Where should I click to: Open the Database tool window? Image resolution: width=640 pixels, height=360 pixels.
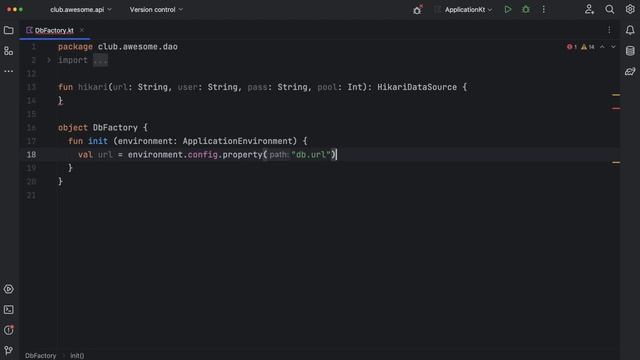coord(630,51)
